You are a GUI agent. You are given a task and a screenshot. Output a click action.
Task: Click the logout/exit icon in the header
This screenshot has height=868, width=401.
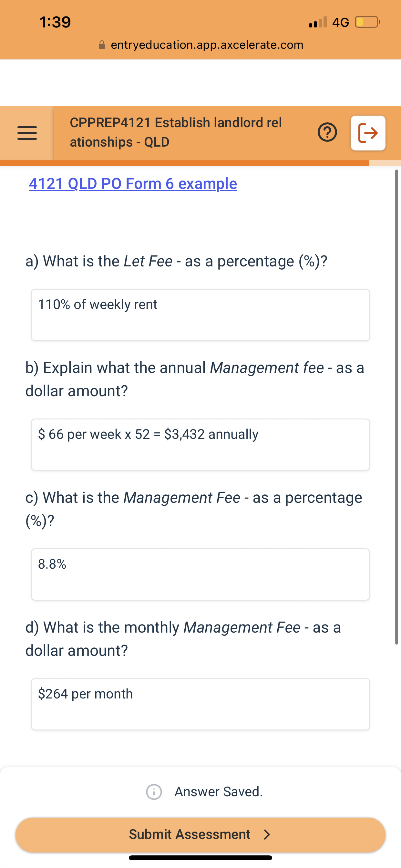368,132
